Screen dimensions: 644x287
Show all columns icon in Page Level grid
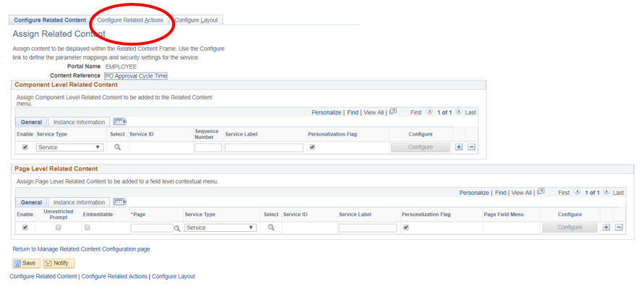119,202
